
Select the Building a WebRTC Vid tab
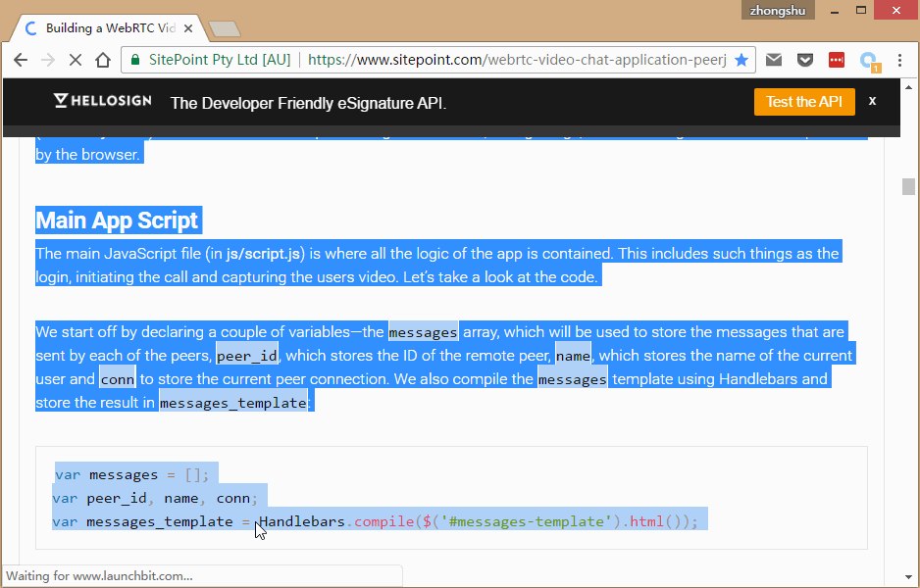[x=109, y=28]
